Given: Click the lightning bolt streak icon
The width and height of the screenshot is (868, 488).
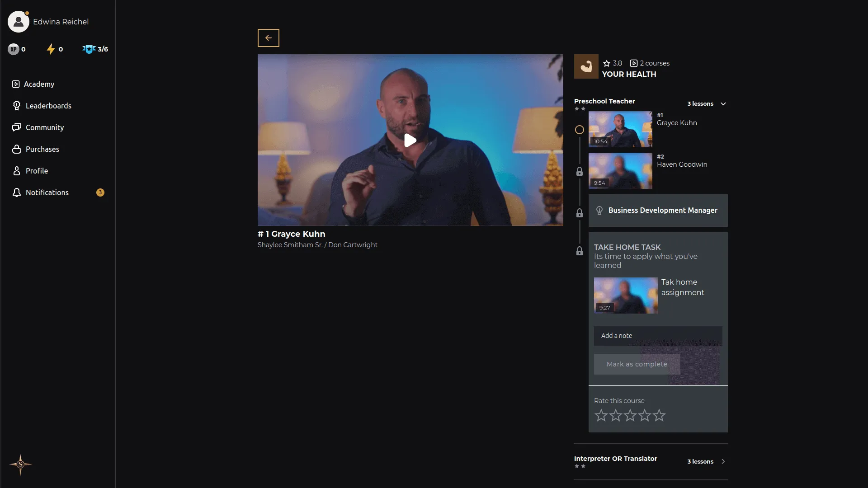Looking at the screenshot, I should (x=51, y=49).
